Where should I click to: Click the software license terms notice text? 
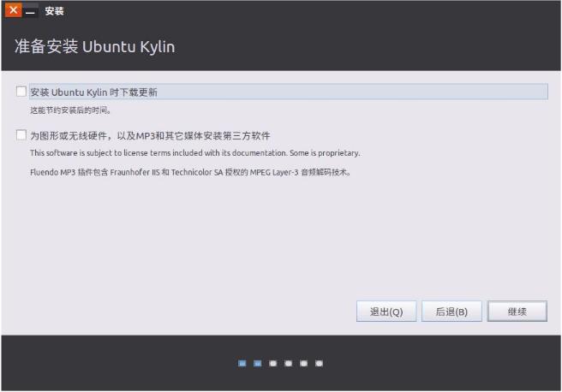tap(194, 153)
